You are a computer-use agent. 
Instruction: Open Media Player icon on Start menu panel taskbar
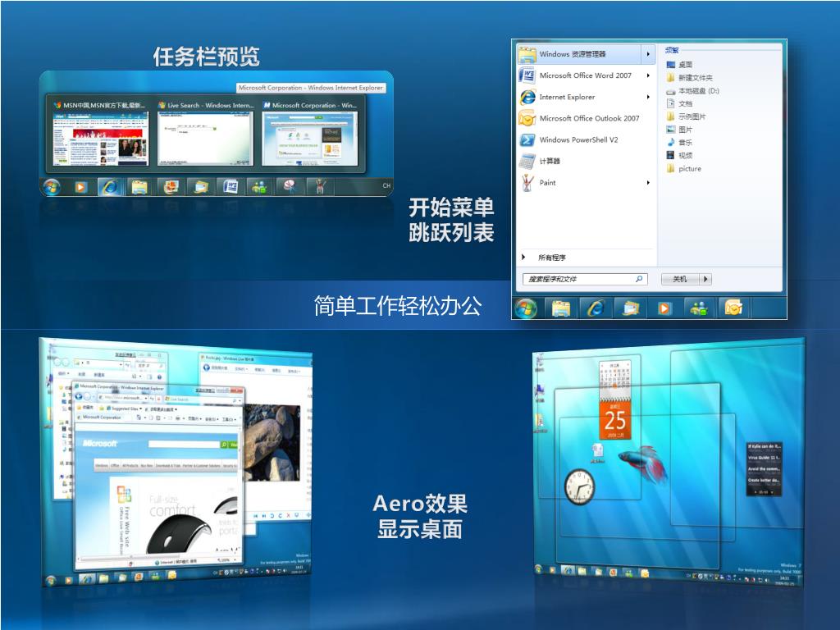[x=664, y=308]
